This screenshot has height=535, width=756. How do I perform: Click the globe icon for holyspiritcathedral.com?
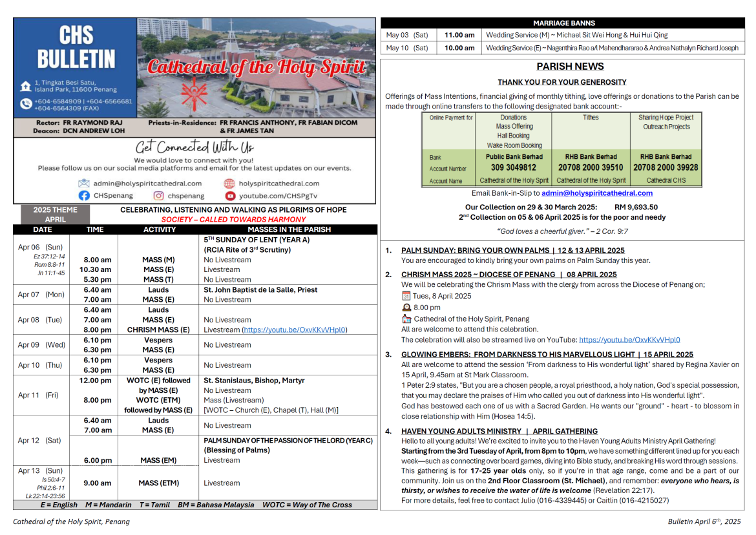[x=229, y=183]
